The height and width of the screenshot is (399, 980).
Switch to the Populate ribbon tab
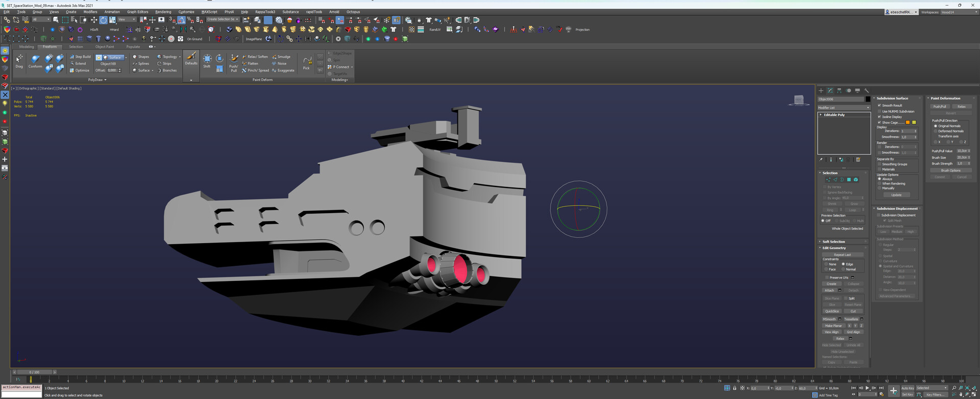(x=133, y=46)
